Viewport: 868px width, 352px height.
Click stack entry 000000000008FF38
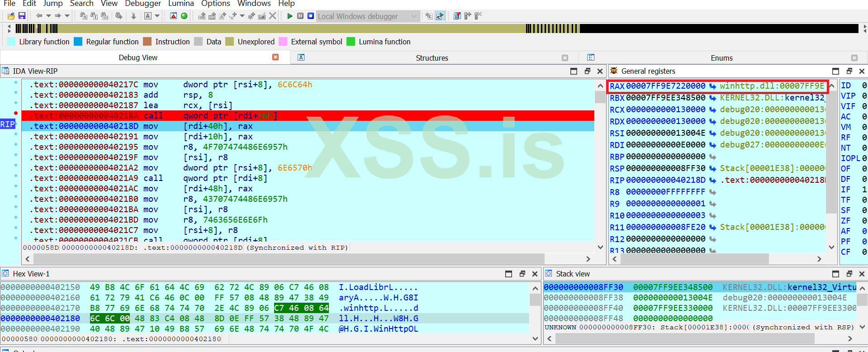699,297
